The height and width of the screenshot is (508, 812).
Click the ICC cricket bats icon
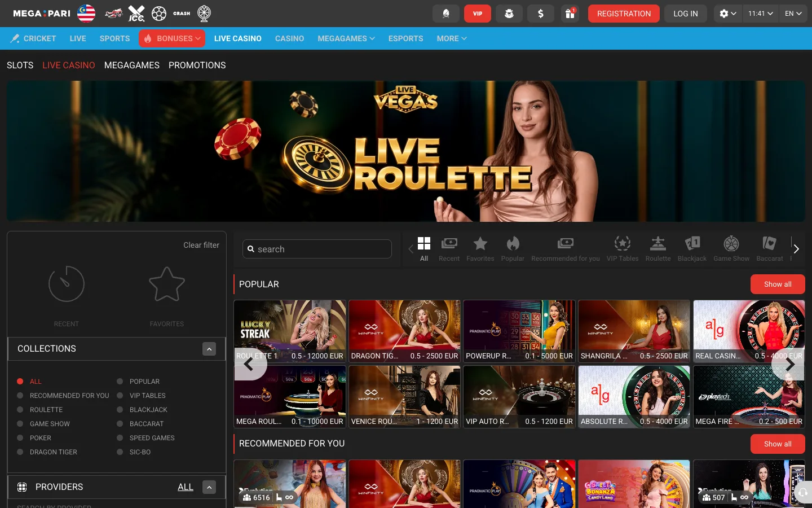coord(136,13)
